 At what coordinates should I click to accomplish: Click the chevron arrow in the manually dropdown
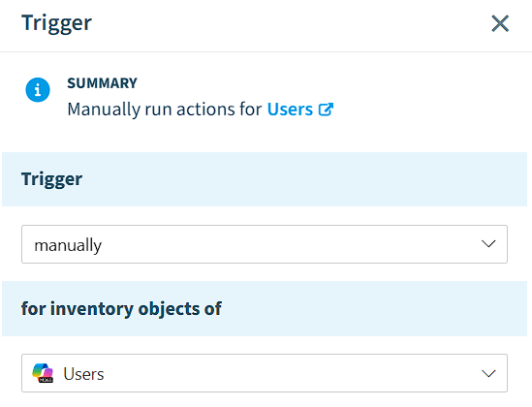coord(488,244)
